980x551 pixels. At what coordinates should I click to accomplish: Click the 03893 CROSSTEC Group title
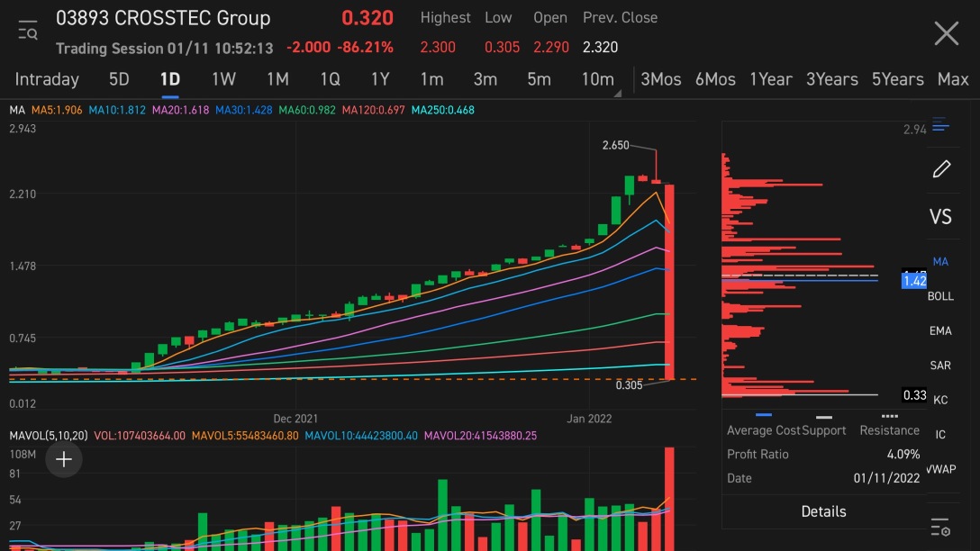[163, 18]
